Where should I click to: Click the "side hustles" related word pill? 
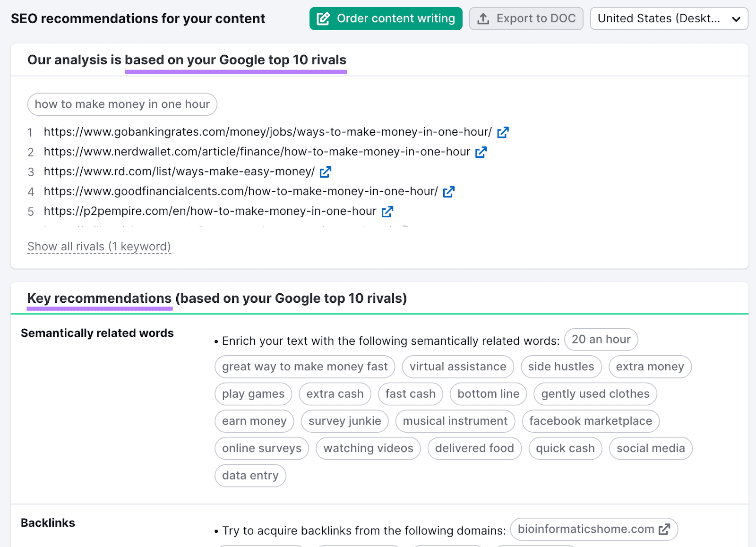point(561,367)
